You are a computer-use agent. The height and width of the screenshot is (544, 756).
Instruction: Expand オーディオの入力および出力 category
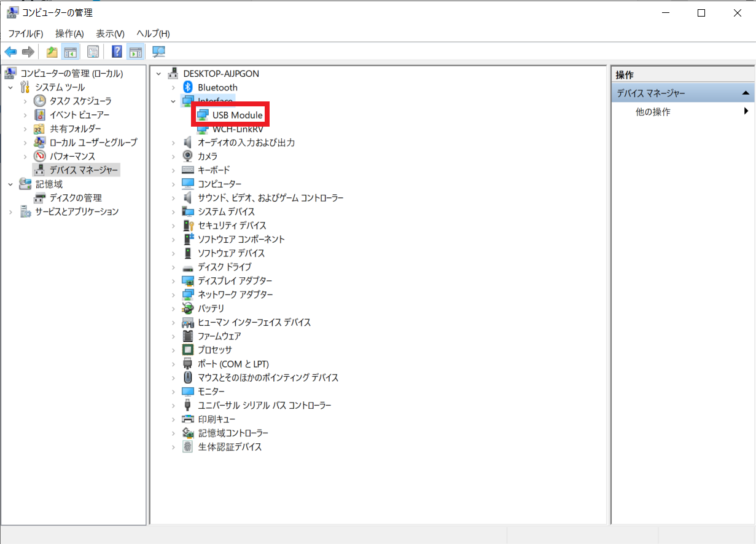(x=174, y=143)
